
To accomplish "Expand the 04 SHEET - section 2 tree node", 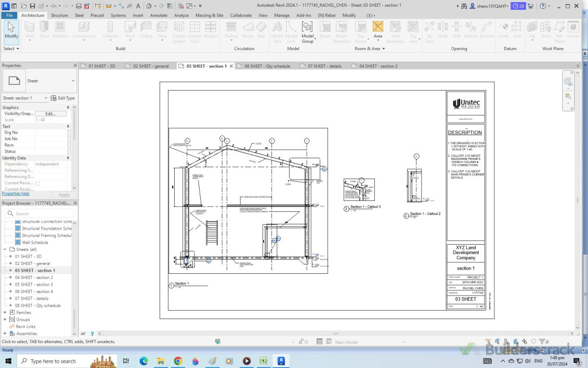I will pos(10,277).
